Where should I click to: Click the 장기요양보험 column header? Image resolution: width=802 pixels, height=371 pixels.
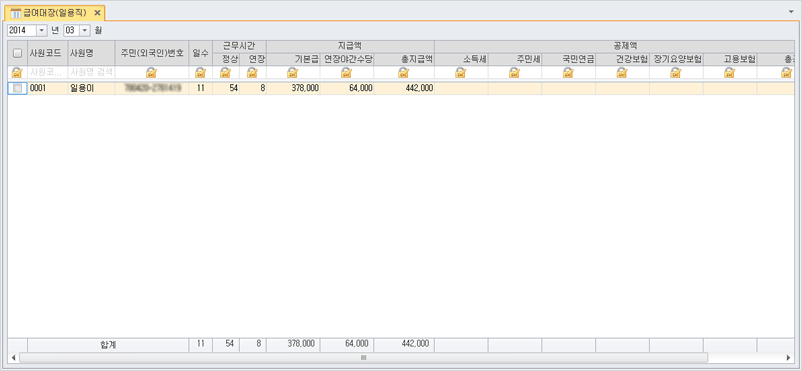click(x=676, y=59)
